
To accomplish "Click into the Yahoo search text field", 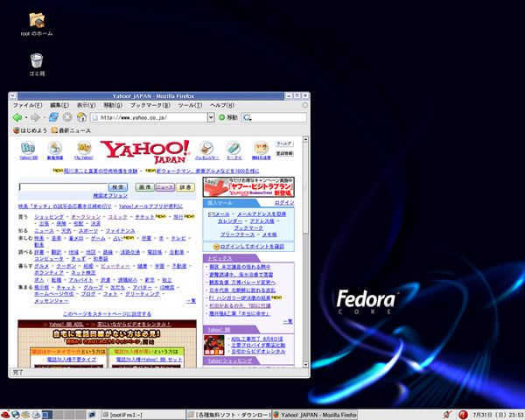I will [x=61, y=186].
